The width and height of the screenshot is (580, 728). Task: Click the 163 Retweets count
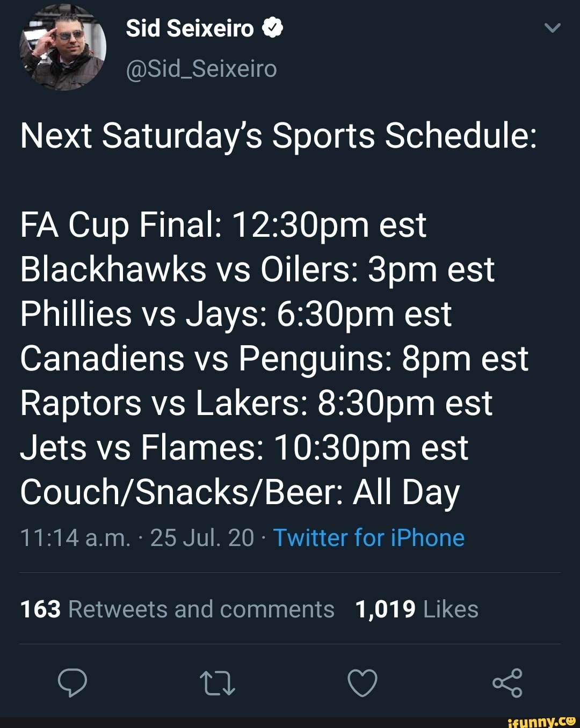38,609
